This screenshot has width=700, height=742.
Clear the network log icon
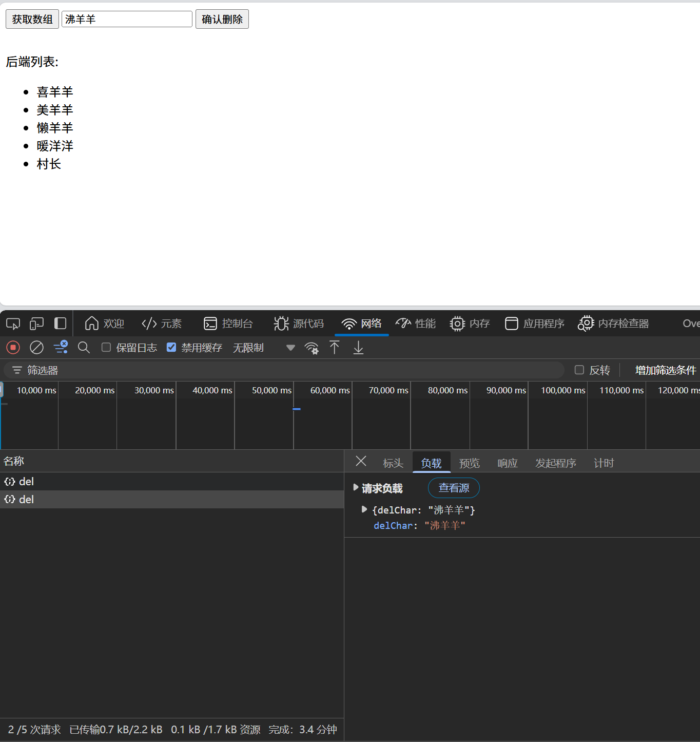36,348
